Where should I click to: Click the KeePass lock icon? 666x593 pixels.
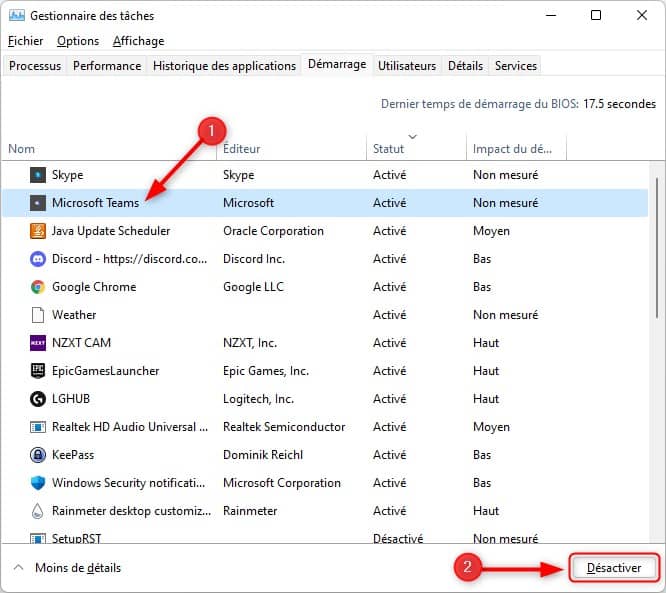(x=38, y=455)
